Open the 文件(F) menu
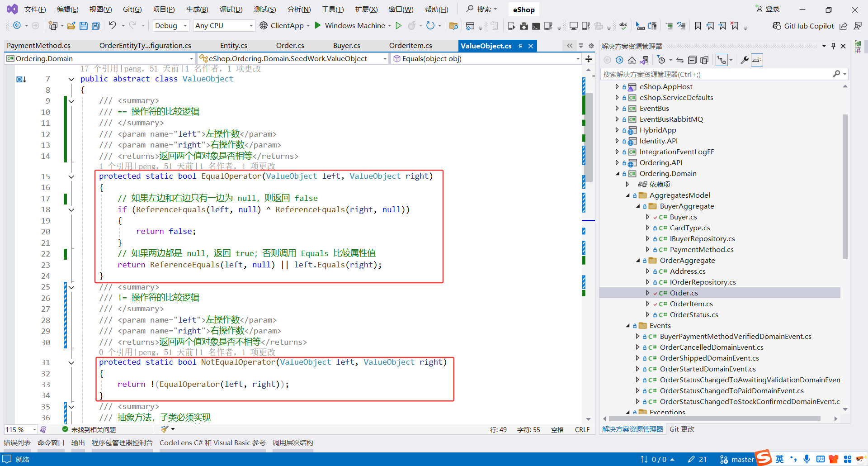 click(x=35, y=10)
